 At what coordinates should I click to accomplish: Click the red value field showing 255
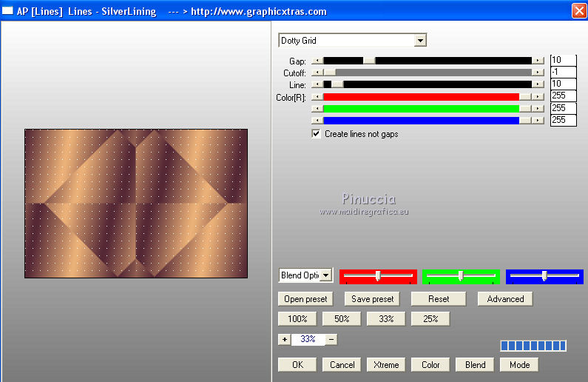pyautogui.click(x=564, y=95)
